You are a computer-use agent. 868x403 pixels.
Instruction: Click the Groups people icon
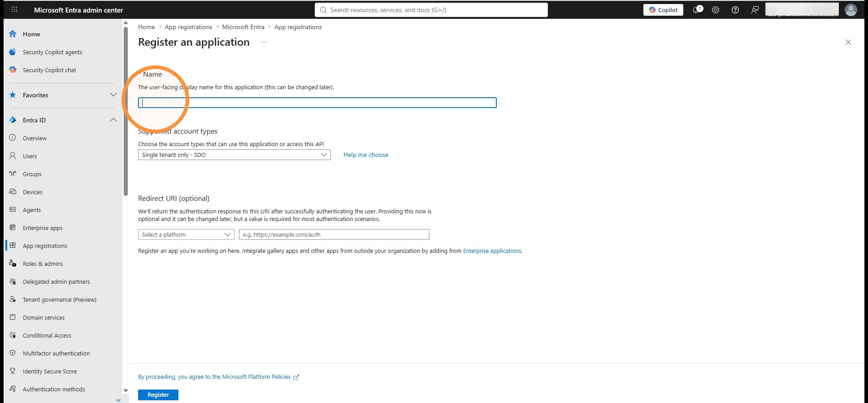pyautogui.click(x=13, y=174)
